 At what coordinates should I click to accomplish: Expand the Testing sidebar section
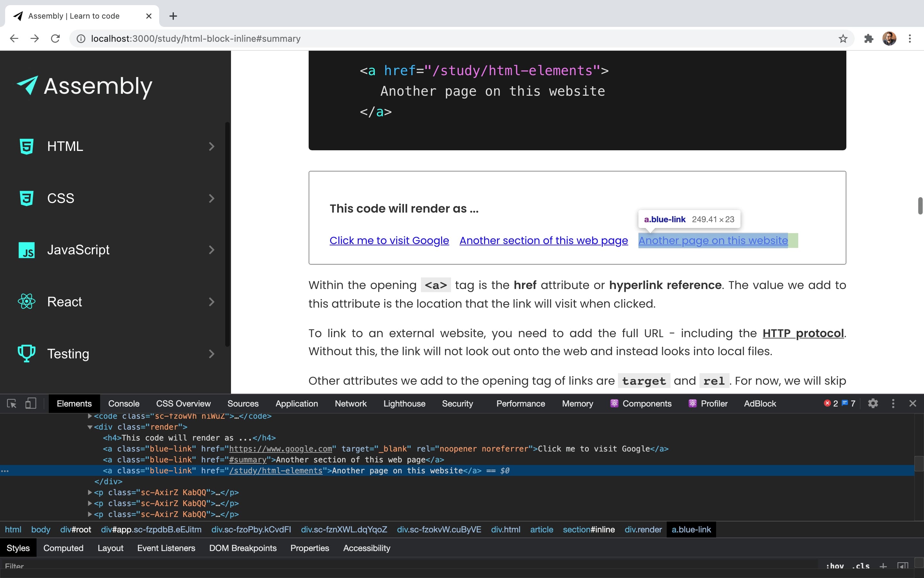tap(211, 354)
